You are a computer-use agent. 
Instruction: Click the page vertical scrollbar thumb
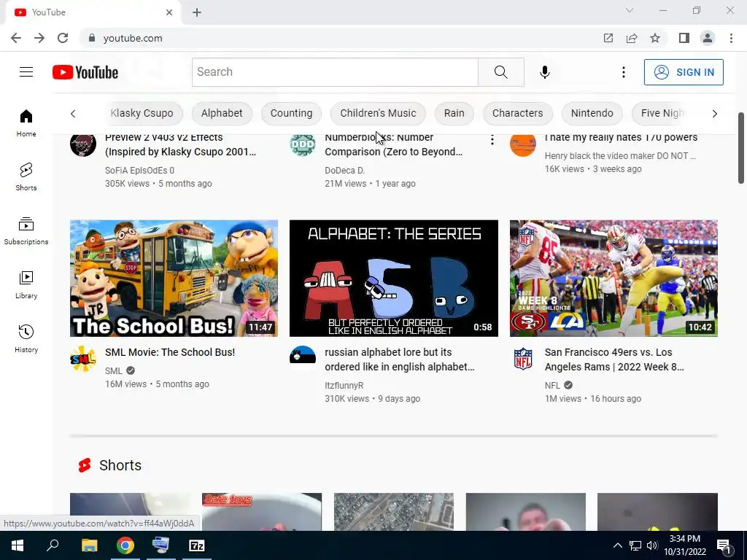741,148
